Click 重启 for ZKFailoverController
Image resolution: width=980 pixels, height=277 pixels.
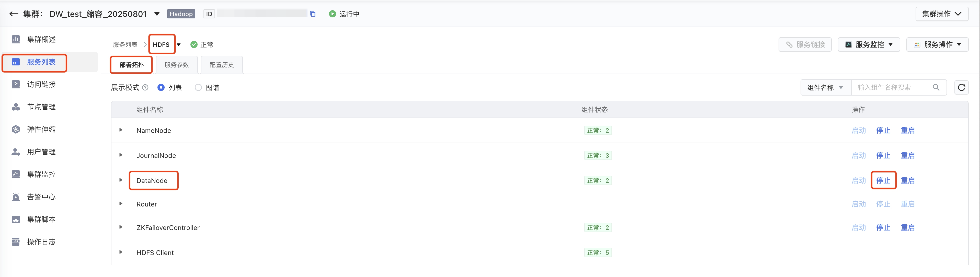(907, 227)
